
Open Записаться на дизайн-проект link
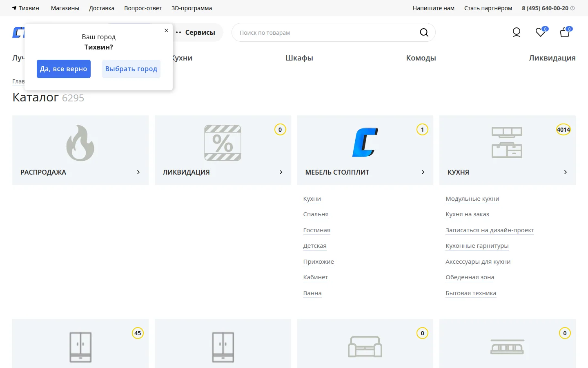tap(490, 230)
